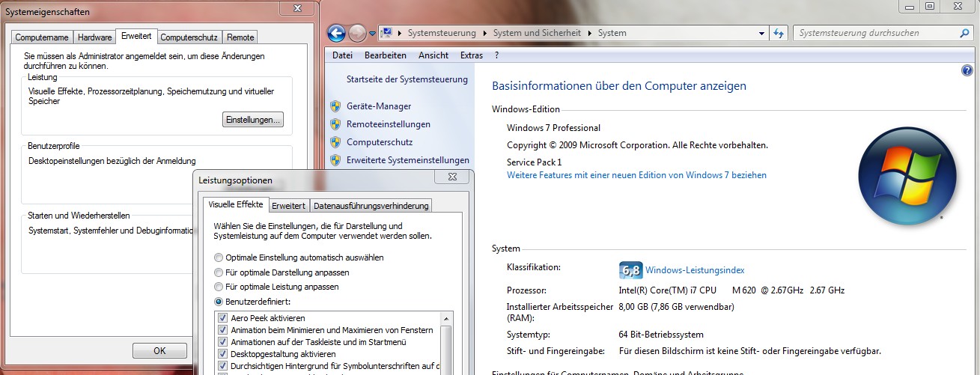Open the Bearbeiten menu
Viewport: 980px width, 375px height.
(386, 55)
